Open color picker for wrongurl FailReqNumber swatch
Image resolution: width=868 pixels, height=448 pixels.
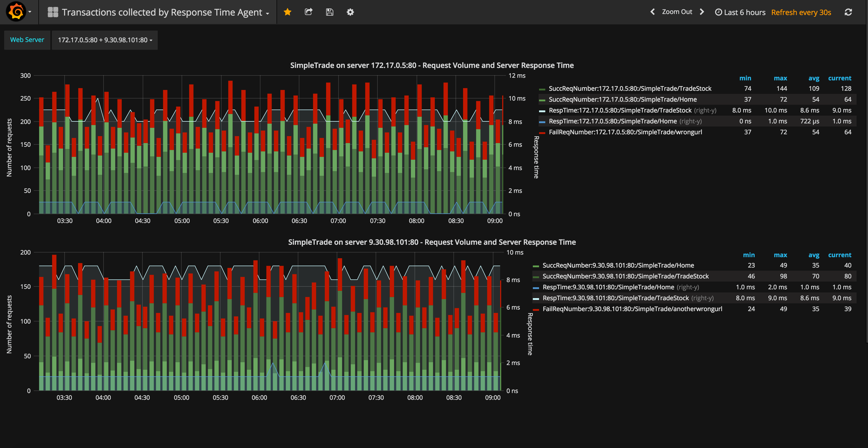click(542, 133)
